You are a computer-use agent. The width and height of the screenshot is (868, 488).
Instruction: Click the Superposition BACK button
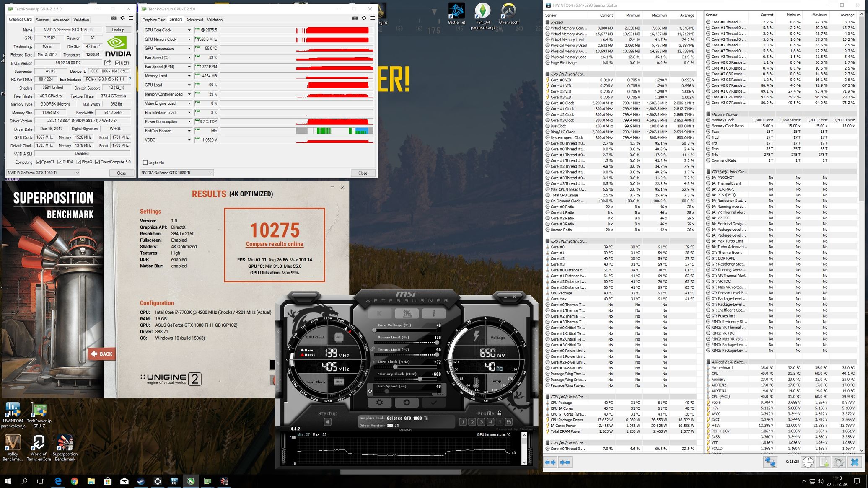point(102,354)
